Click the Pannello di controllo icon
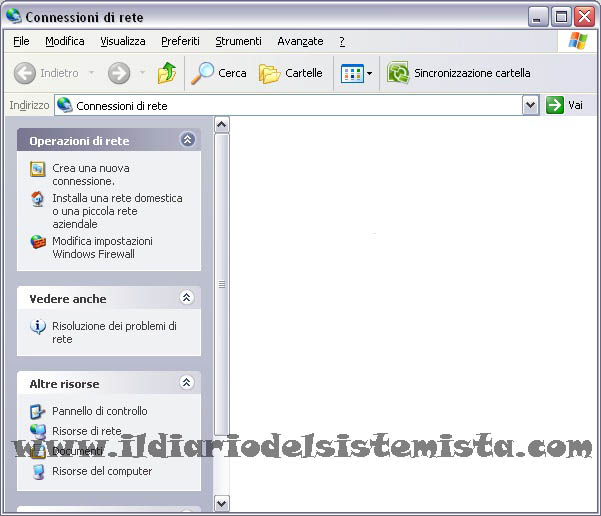 coord(37,412)
